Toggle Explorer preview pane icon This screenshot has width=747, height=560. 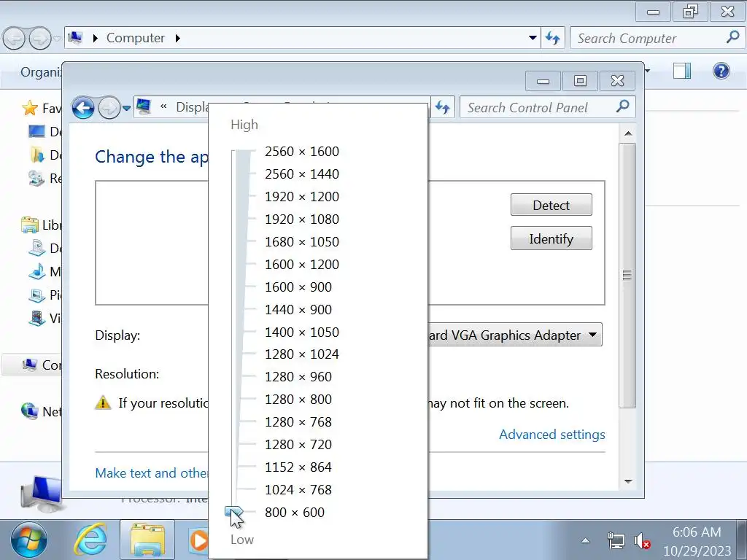(x=682, y=71)
